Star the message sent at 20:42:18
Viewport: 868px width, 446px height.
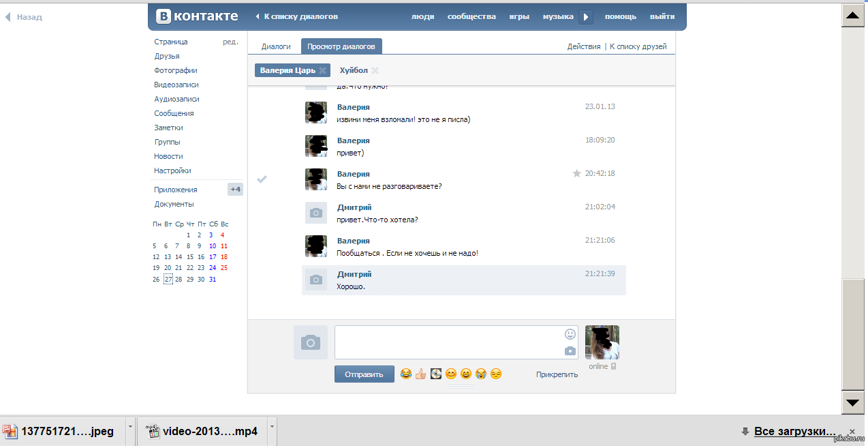576,174
